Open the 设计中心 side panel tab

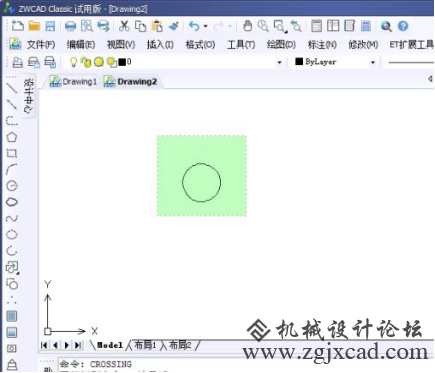pos(29,96)
